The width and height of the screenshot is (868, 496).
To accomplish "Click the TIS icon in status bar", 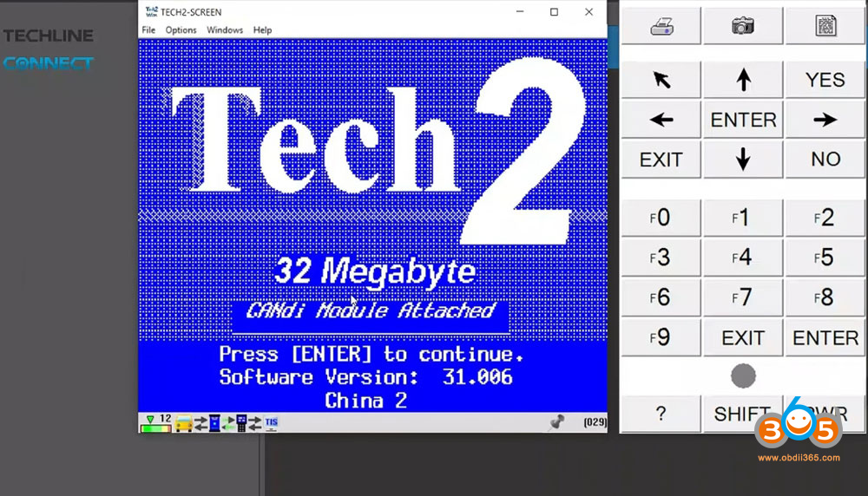I will 272,422.
